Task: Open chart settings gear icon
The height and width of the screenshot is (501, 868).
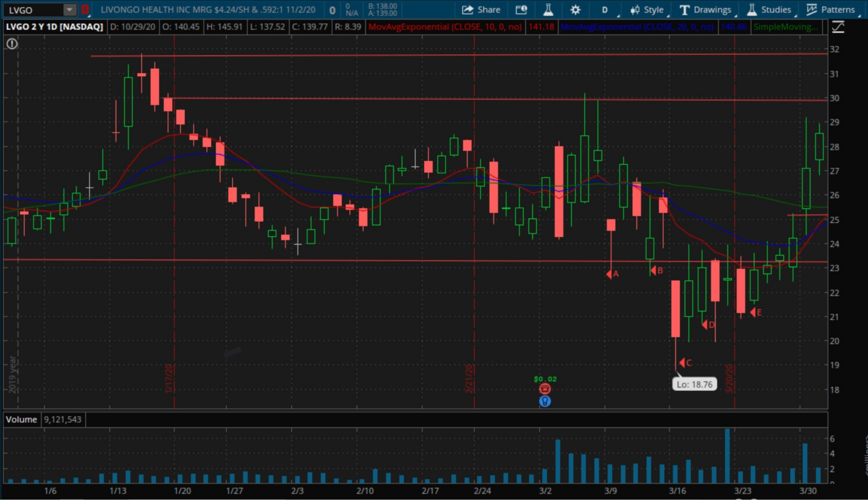Action: (x=575, y=10)
